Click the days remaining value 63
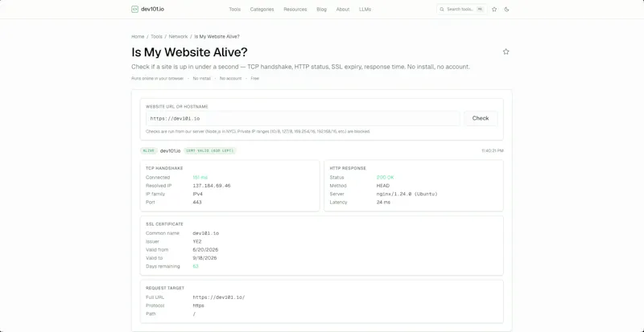Screen dimensions: 644x332 [196, 266]
